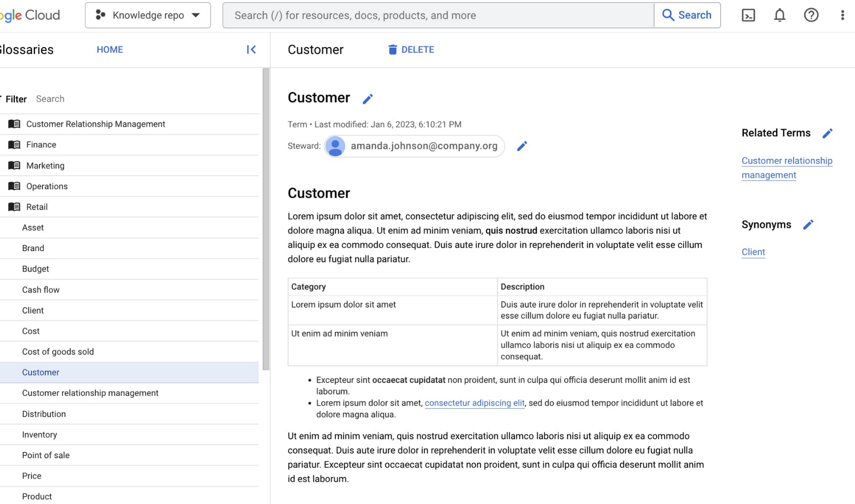Delete the Customer term

(x=411, y=49)
